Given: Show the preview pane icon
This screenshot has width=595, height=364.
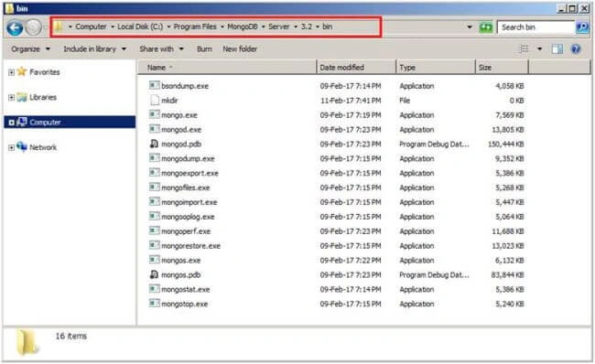Looking at the screenshot, I should click(x=557, y=48).
